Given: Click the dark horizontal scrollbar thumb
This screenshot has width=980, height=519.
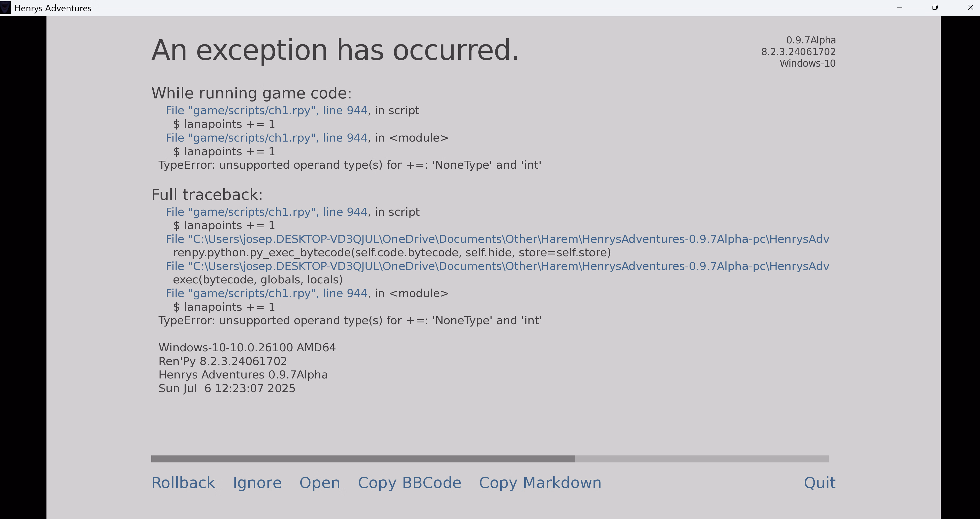Looking at the screenshot, I should 363,459.
